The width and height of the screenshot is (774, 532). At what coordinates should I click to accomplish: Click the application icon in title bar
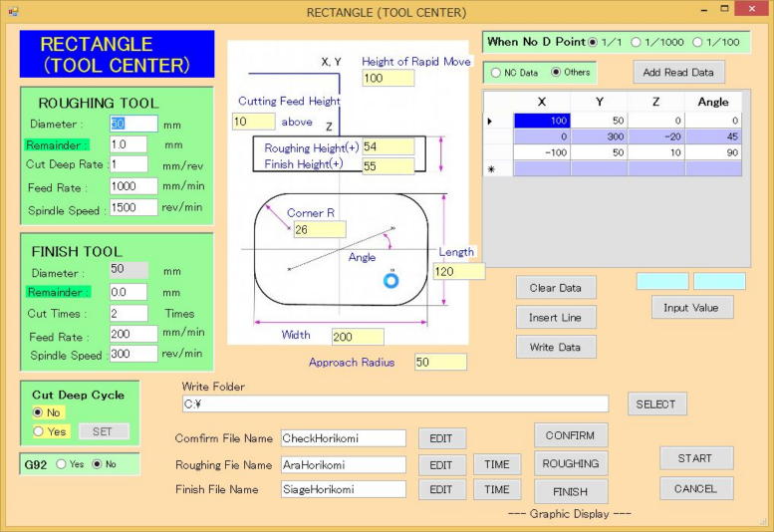click(x=13, y=12)
